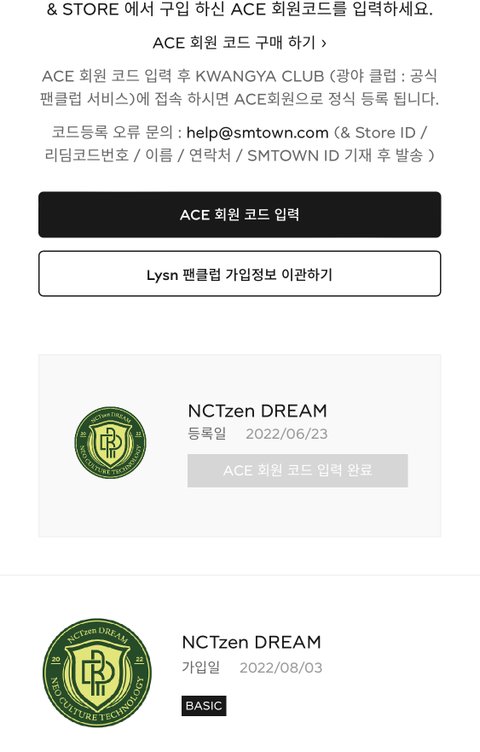Click the large NCTzen DREAM badge logo
The image size is (480, 752).
(x=97, y=672)
